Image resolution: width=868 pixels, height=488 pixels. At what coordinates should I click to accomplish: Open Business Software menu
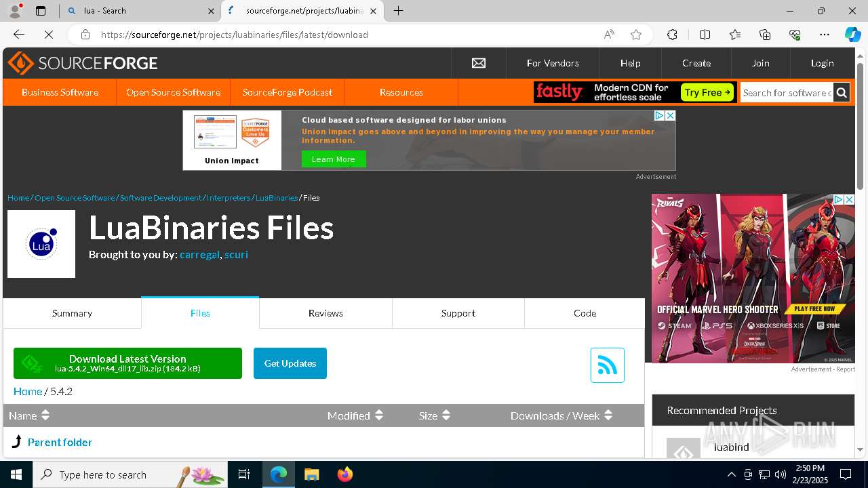(x=60, y=92)
